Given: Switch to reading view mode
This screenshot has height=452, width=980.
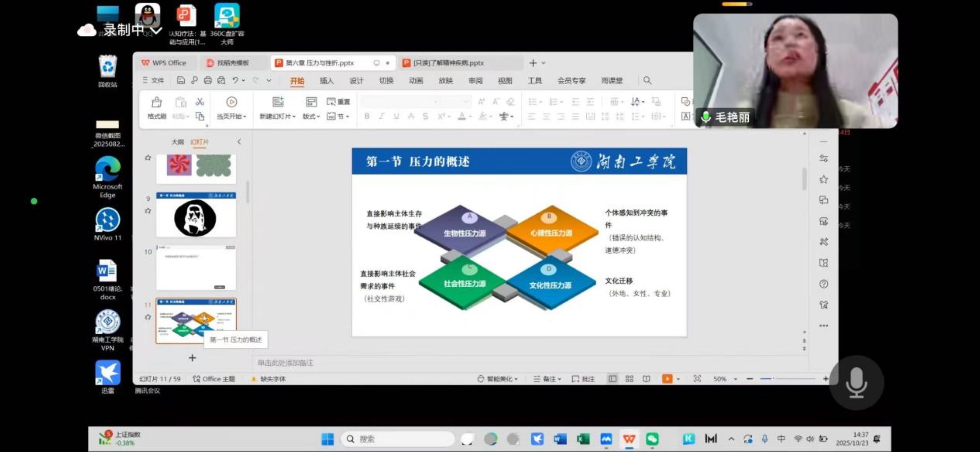Looking at the screenshot, I should [x=646, y=379].
